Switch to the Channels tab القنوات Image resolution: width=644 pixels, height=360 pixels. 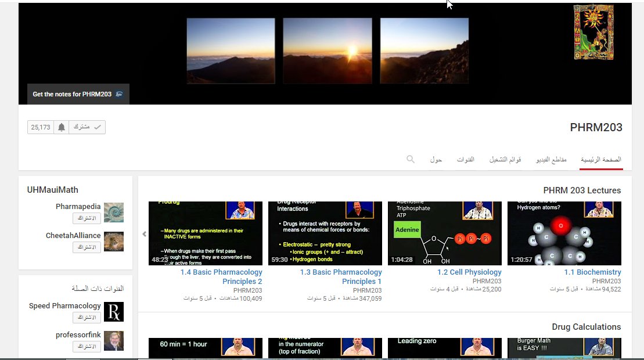point(465,159)
